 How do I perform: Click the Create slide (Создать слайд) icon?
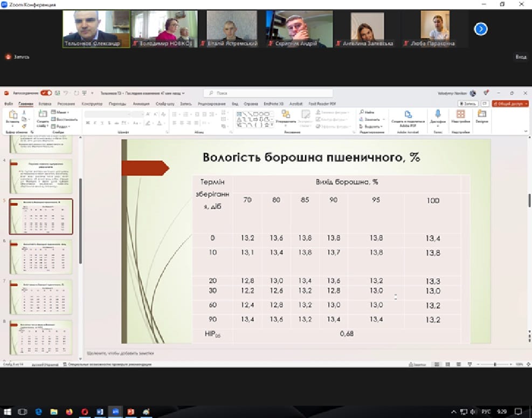pyautogui.click(x=43, y=116)
